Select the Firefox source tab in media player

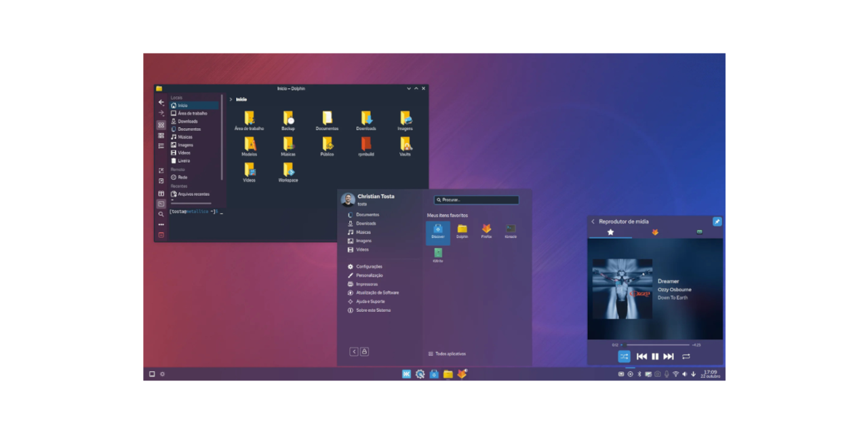point(655,232)
